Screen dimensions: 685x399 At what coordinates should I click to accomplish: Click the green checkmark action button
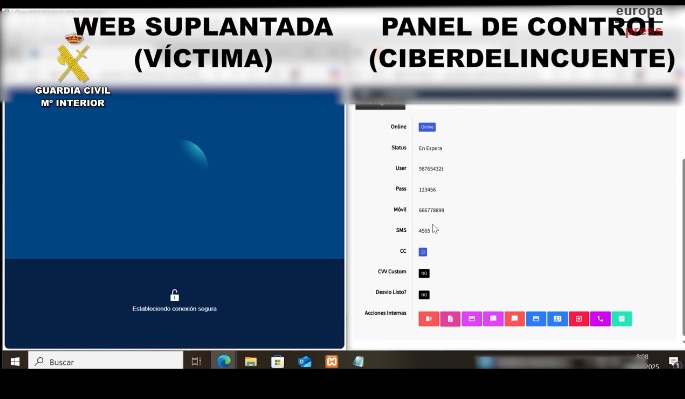(x=621, y=319)
